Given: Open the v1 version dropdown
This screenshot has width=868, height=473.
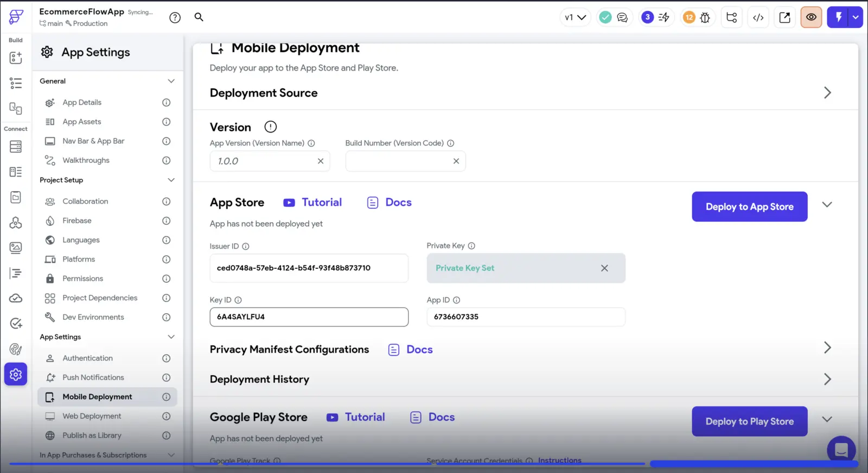Looking at the screenshot, I should 575,17.
